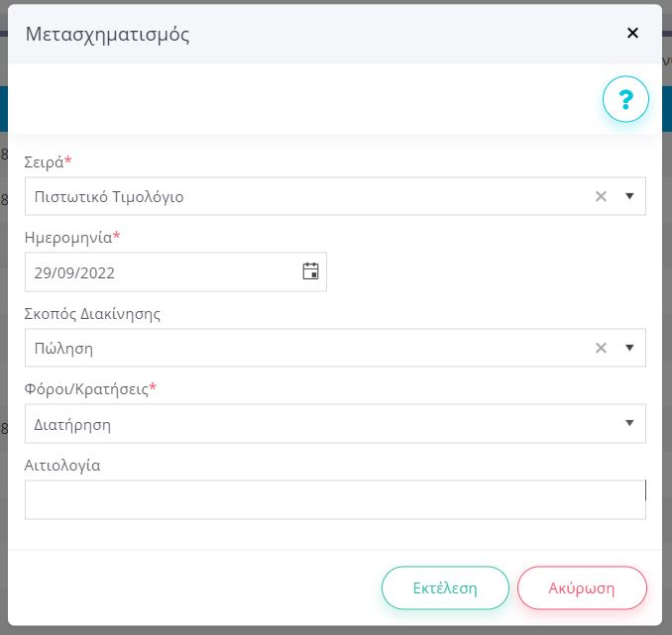The width and height of the screenshot is (672, 635).
Task: Click the Πώληση combo box text
Action: (x=64, y=349)
